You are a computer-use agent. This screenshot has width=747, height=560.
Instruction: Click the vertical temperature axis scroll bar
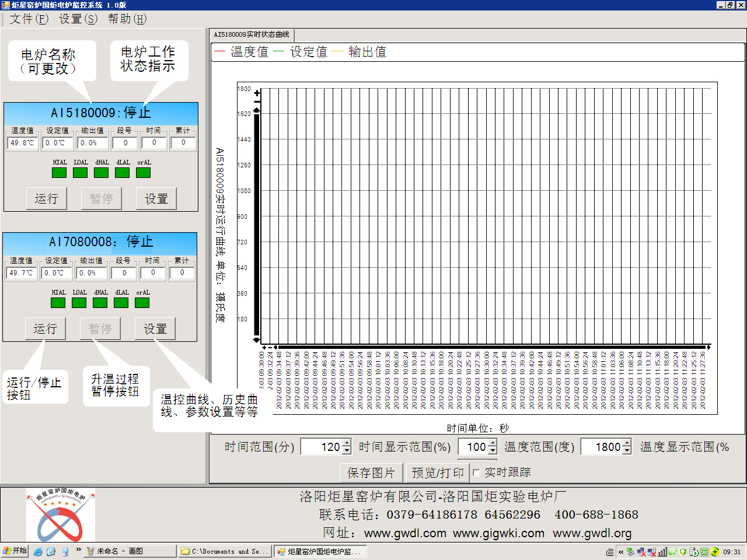(256, 222)
